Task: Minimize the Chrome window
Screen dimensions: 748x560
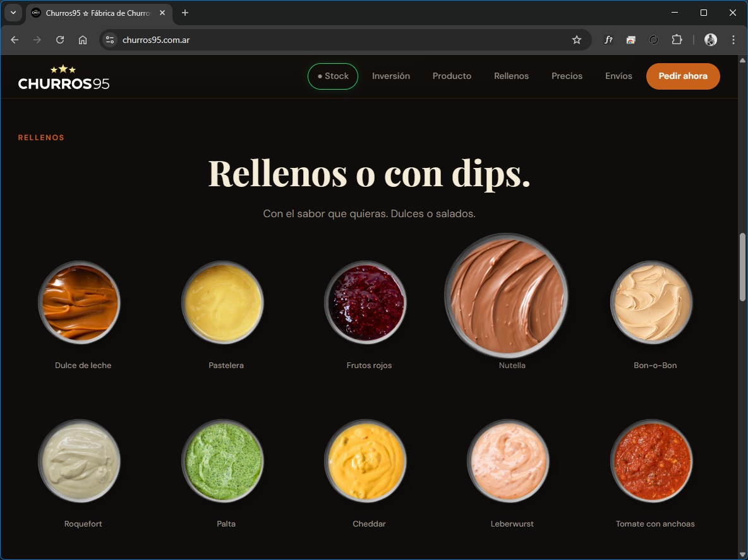Action: 675,13
